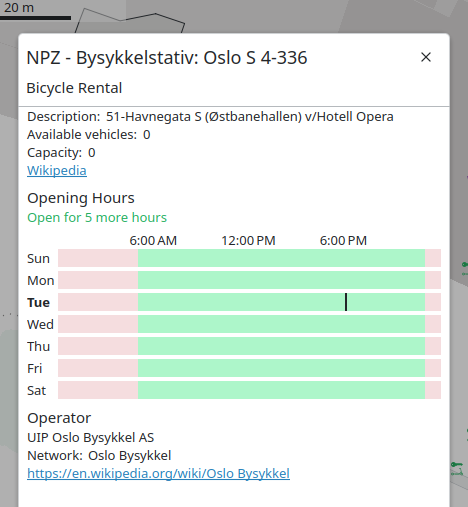Click 'UIP Oslo Bysykkel AS' operator name
Screen dimensions: 468x507
91,437
